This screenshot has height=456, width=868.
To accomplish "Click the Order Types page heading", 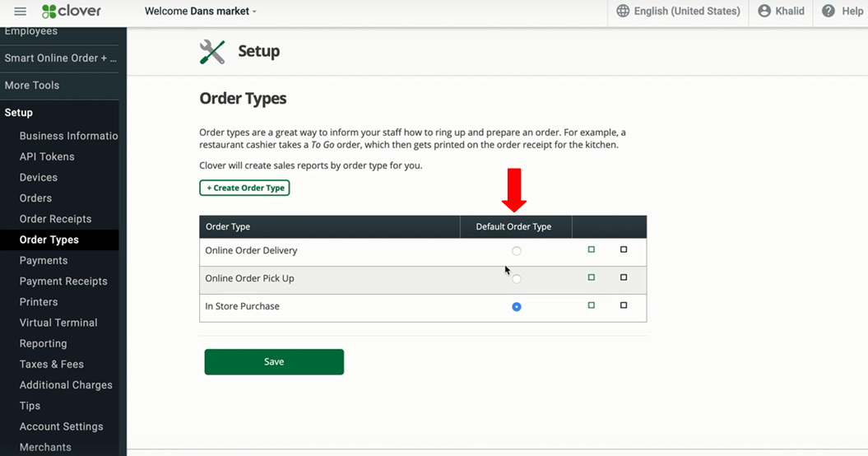I will pos(243,99).
